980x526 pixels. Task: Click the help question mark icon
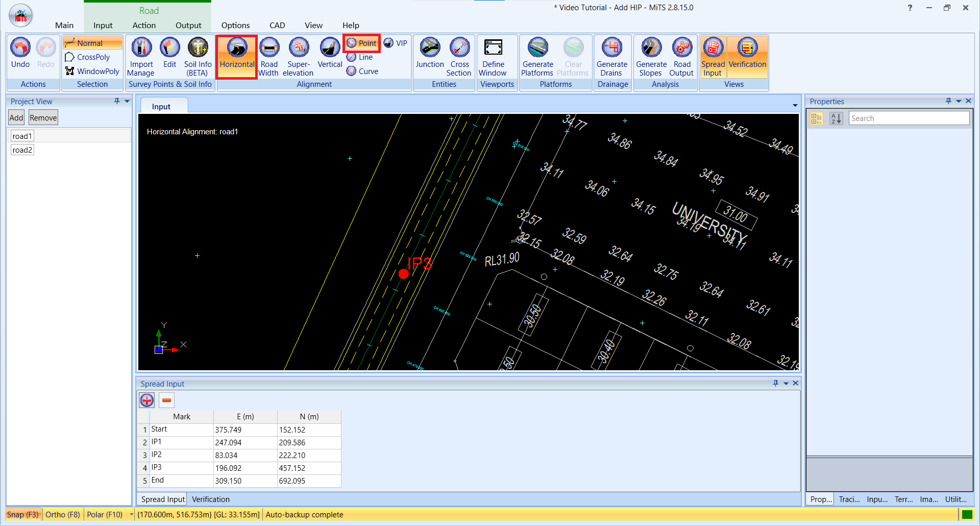click(x=910, y=8)
